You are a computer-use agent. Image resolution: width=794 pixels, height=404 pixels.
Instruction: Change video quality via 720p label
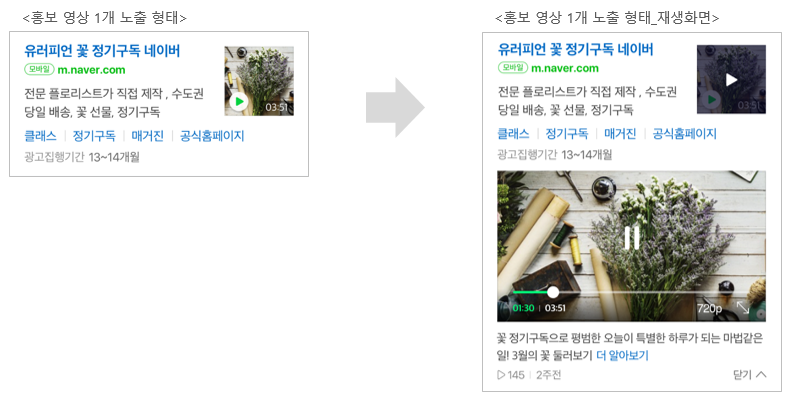[x=709, y=308]
